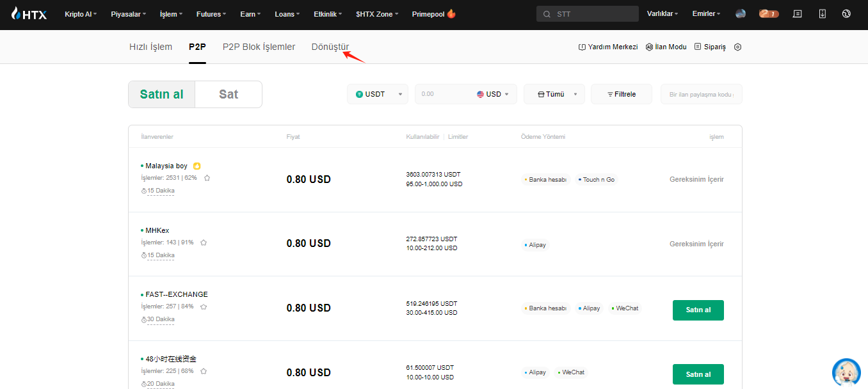Switch to the Dönüştür tab
The width and height of the screenshot is (868, 389).
tap(330, 47)
